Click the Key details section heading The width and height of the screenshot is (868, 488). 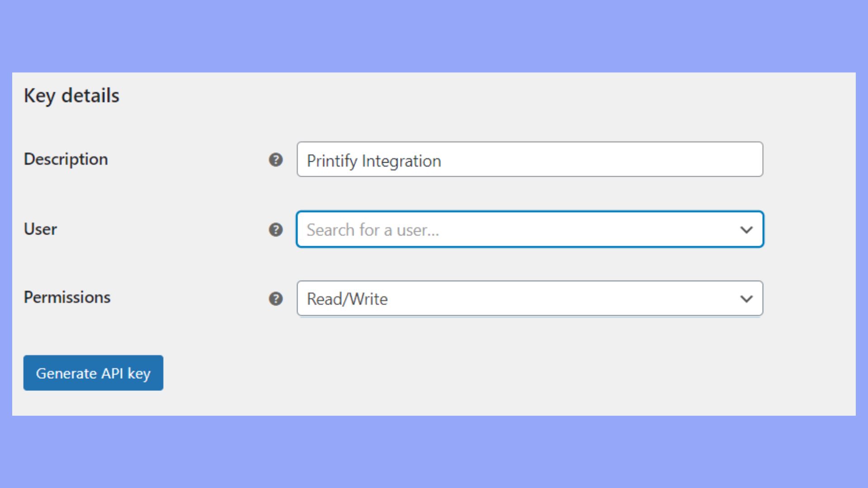72,95
